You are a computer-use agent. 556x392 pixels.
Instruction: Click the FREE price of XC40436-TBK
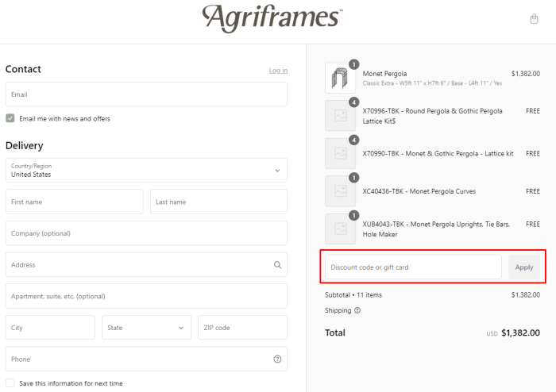click(x=533, y=191)
